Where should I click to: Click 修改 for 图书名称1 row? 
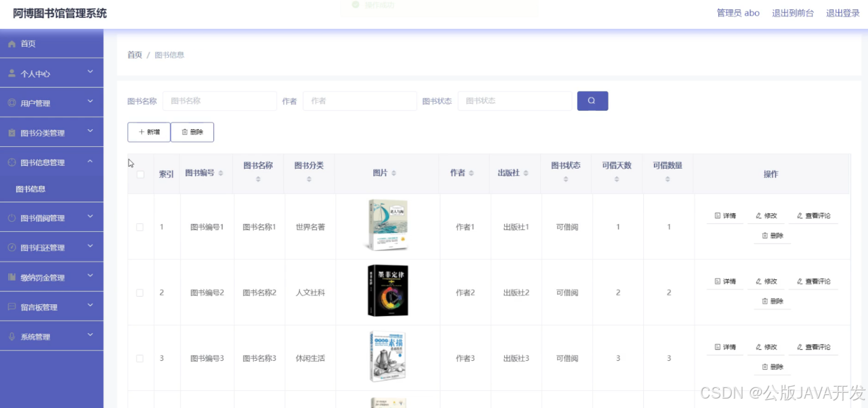pyautogui.click(x=767, y=216)
